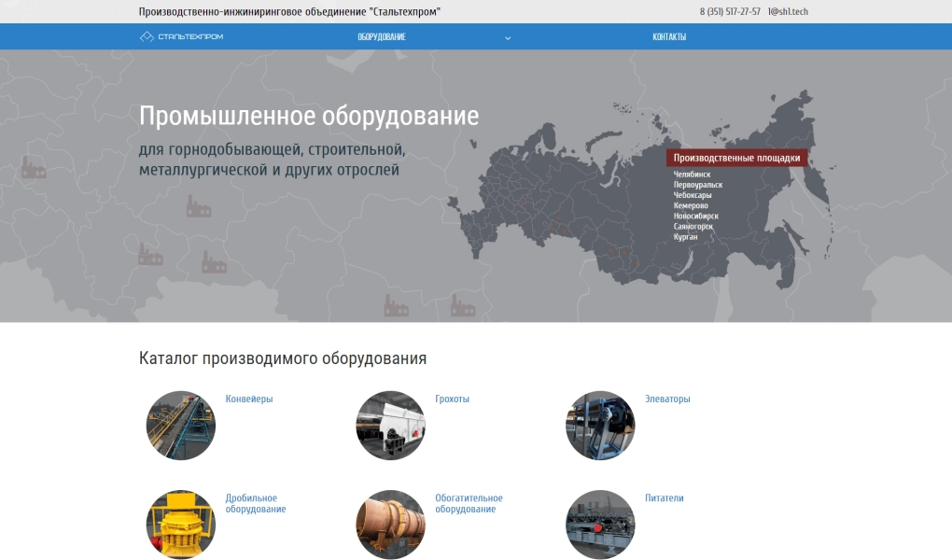This screenshot has width=952, height=560.
Task: Select Челябинск in the production sites list
Action: point(692,175)
